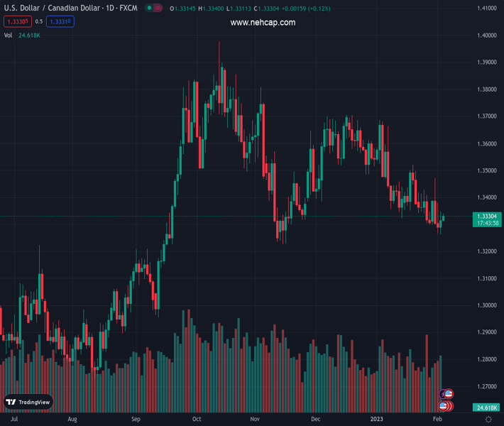Open the U.S. Dollar / Canadian Dollar symbol title
Screen dimensions: 504x426
[69, 9]
